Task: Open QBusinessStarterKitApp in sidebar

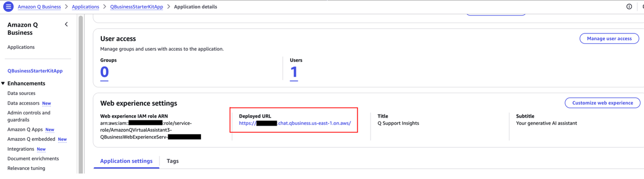Action: coord(35,71)
